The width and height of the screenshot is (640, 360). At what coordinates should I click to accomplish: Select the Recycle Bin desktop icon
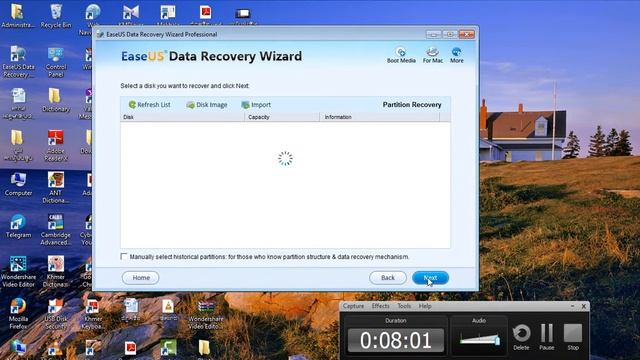click(x=56, y=16)
